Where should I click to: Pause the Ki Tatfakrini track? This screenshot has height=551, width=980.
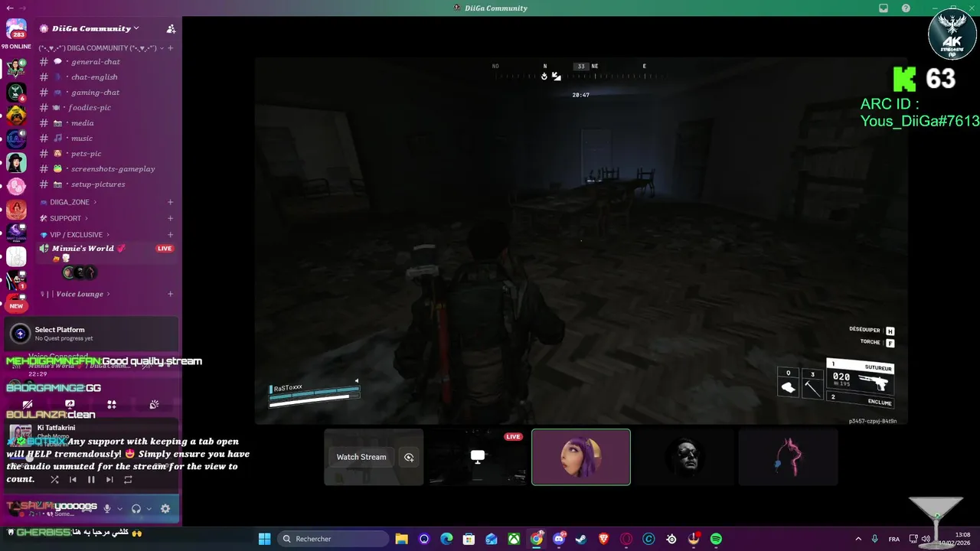coord(91,480)
